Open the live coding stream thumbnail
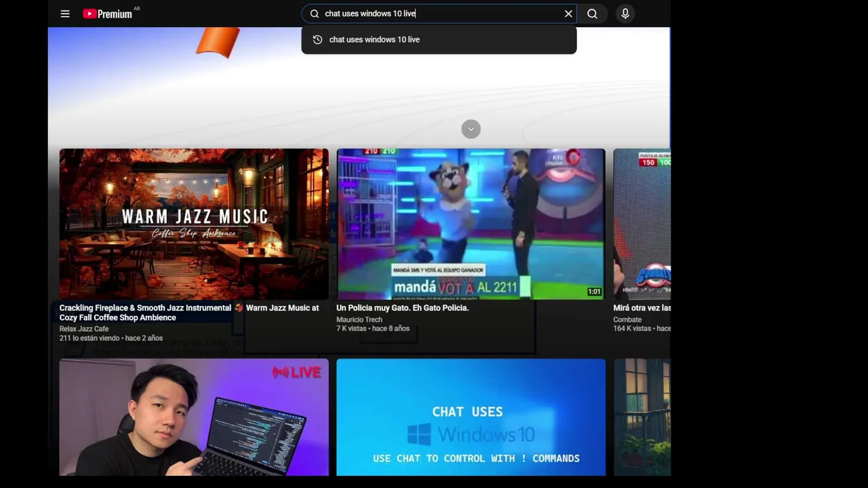This screenshot has height=488, width=868. coord(194,418)
